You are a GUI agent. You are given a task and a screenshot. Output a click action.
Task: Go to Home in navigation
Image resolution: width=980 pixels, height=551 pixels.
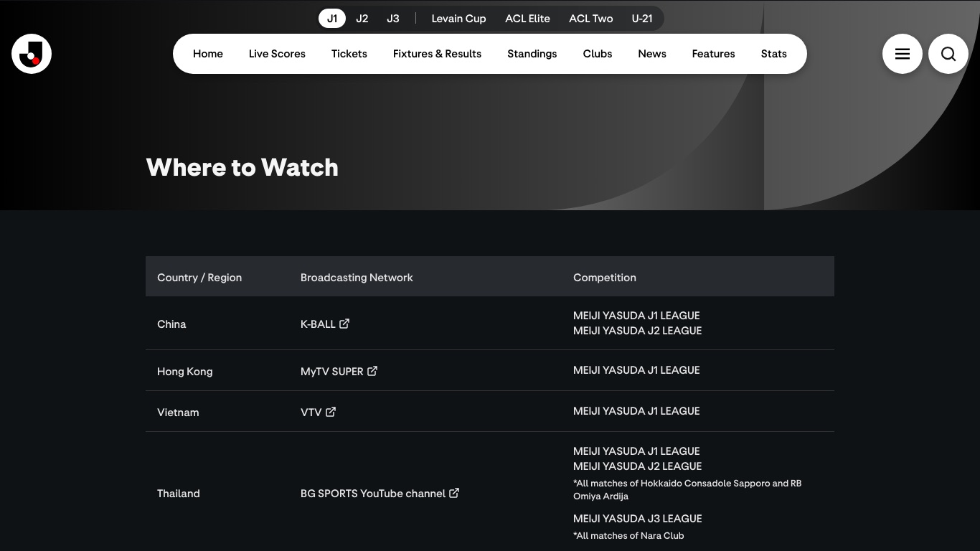[x=208, y=54]
